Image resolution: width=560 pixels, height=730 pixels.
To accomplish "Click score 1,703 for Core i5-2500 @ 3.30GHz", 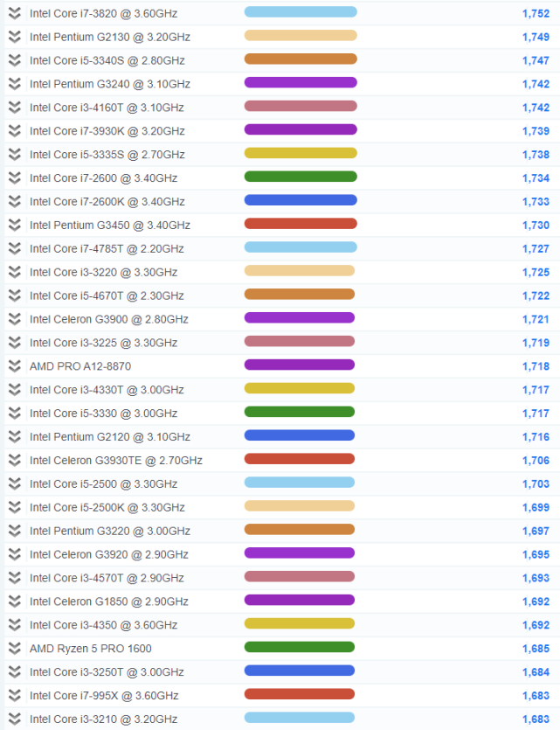I will 536,483.
